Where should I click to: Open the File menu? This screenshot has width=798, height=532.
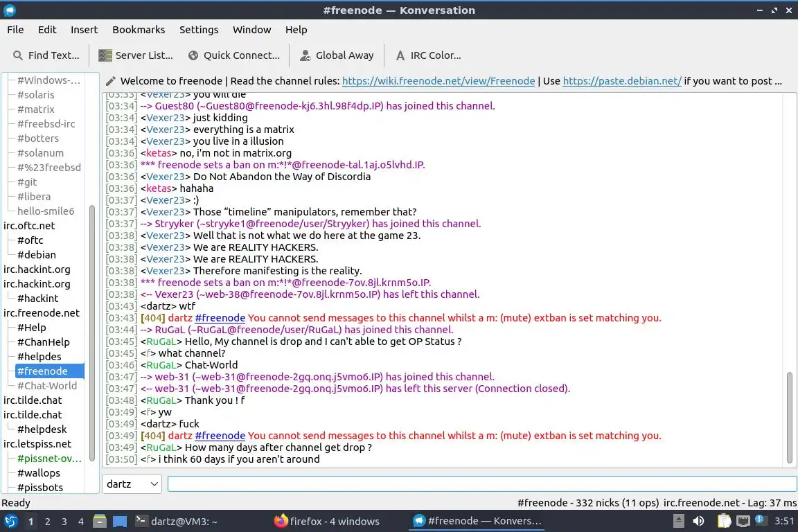15,30
